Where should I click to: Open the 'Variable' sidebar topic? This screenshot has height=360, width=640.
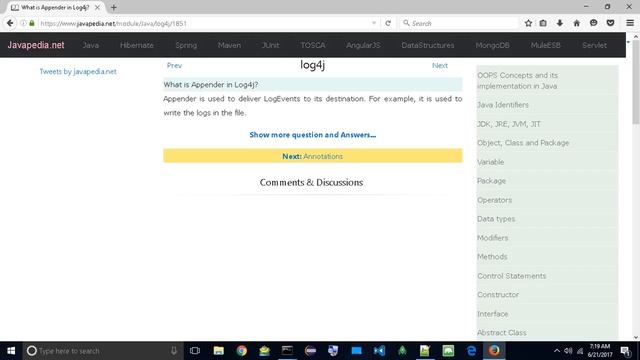[491, 162]
